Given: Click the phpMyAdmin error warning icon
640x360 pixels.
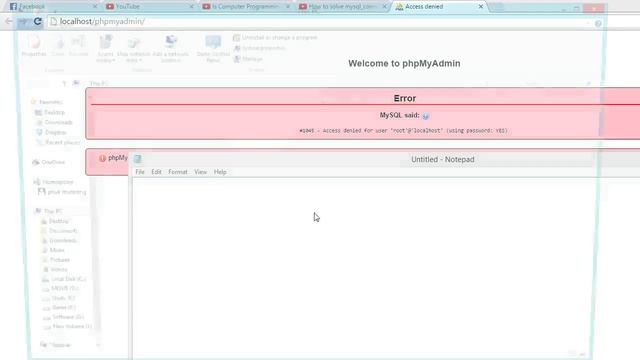Looking at the screenshot, I should pyautogui.click(x=102, y=158).
